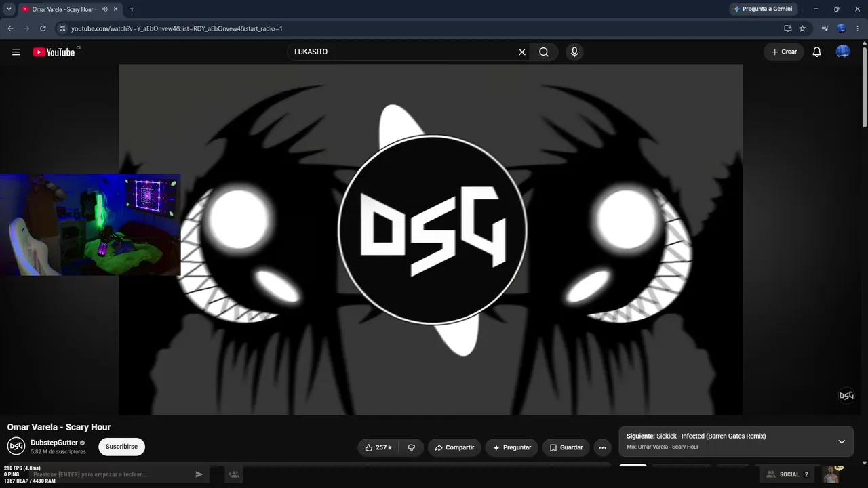Click the video player to pause playback
Viewport: 868px width, 488px height.
pos(431,239)
